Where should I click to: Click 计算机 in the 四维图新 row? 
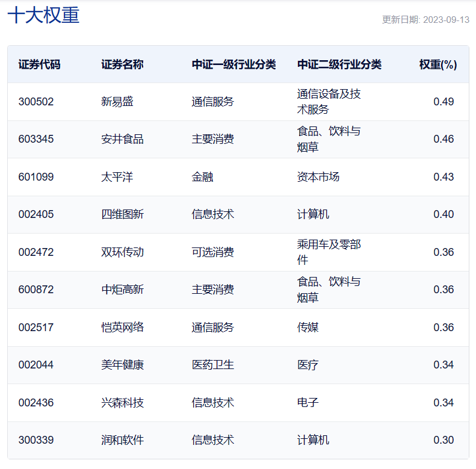coord(313,214)
